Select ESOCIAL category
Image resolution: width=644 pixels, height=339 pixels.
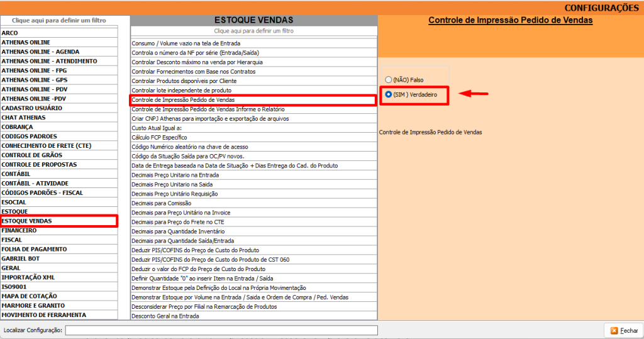coord(58,202)
